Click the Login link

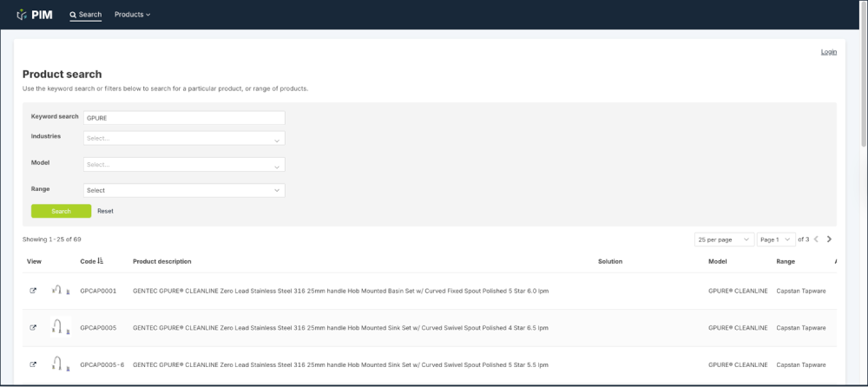(x=828, y=52)
